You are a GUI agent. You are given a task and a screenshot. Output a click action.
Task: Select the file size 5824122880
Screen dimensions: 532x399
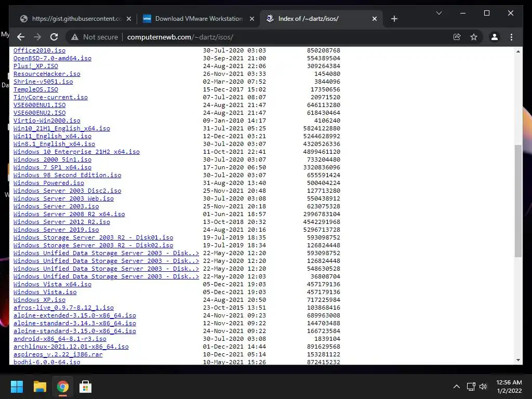click(x=322, y=129)
